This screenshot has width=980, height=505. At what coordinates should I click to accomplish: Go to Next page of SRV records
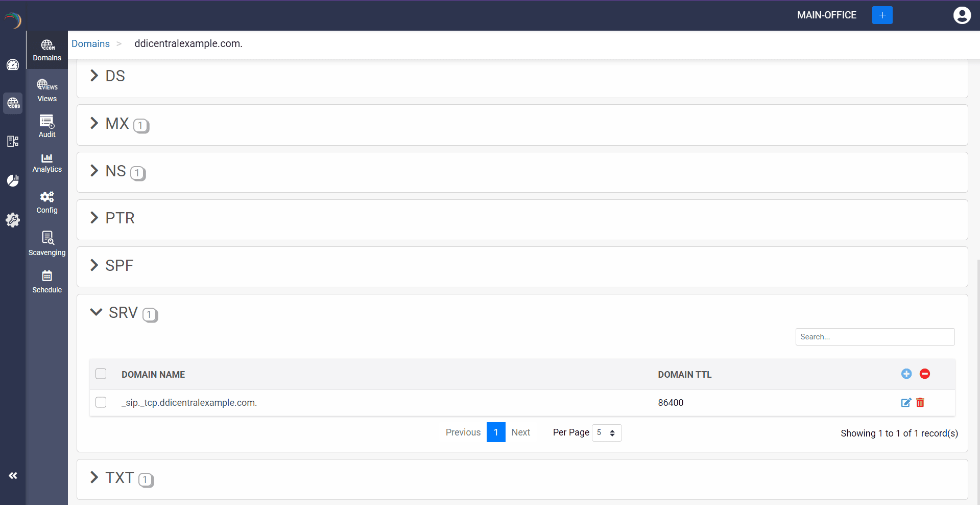pyautogui.click(x=521, y=432)
